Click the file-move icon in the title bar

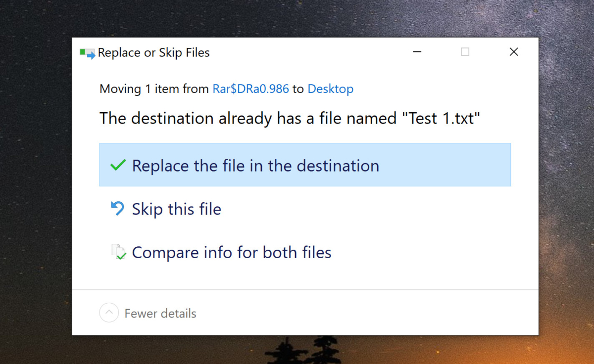(86, 52)
